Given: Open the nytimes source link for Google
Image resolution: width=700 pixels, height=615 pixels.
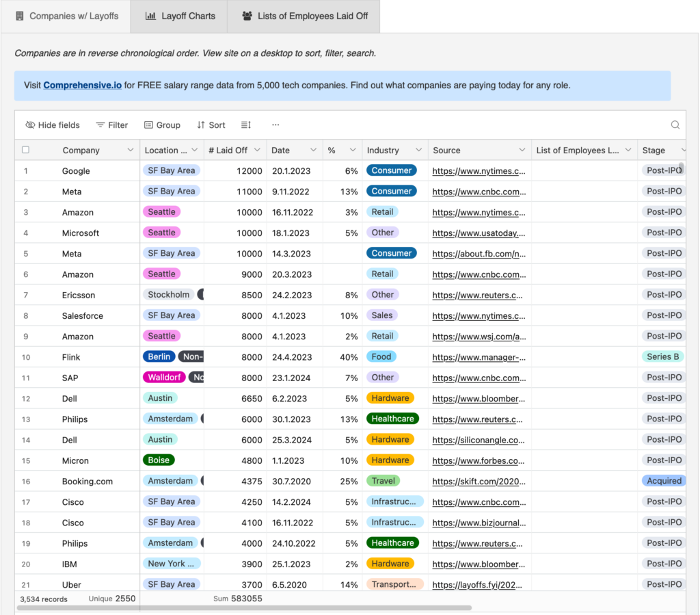Looking at the screenshot, I should point(479,171).
